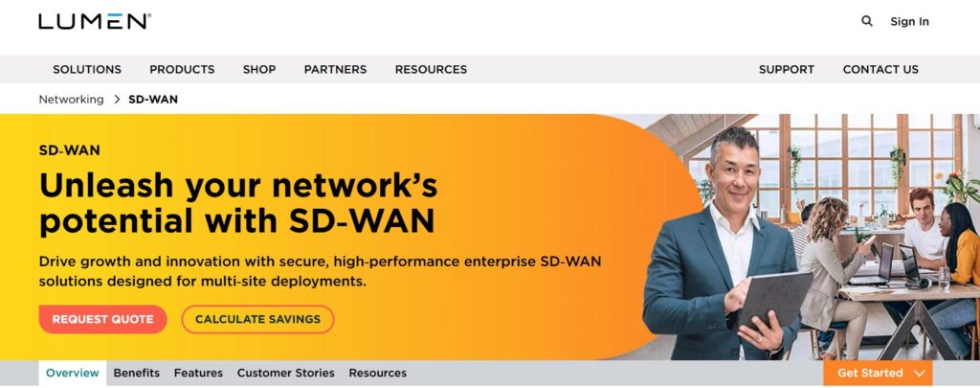Screen dimensions: 980x388
Task: Open the Products menu
Action: coord(182,70)
